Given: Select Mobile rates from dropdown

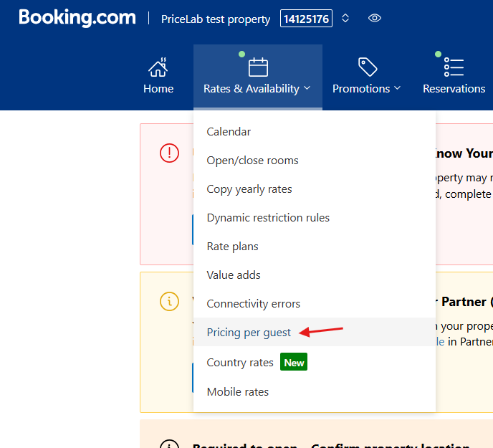Looking at the screenshot, I should pos(315,392).
